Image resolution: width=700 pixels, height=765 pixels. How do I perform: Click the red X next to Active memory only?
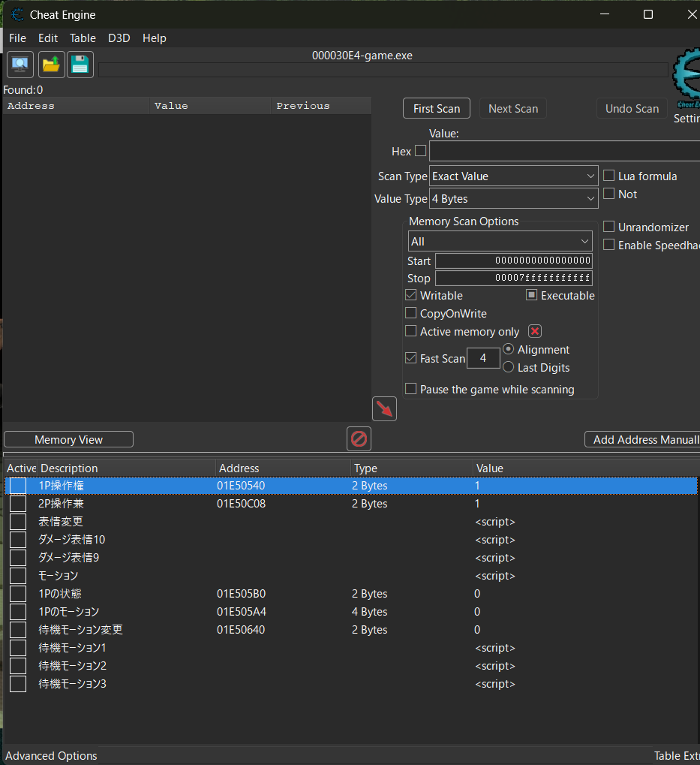click(535, 331)
